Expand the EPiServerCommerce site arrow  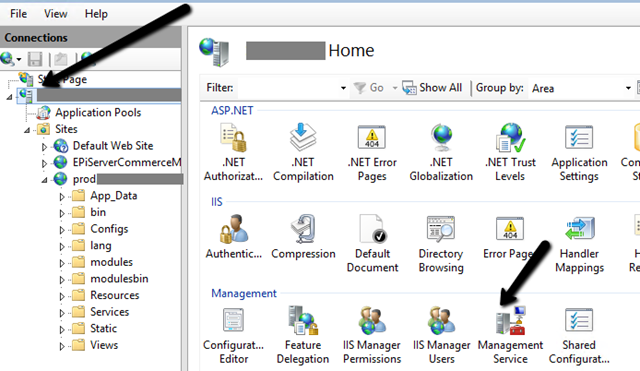pos(44,163)
